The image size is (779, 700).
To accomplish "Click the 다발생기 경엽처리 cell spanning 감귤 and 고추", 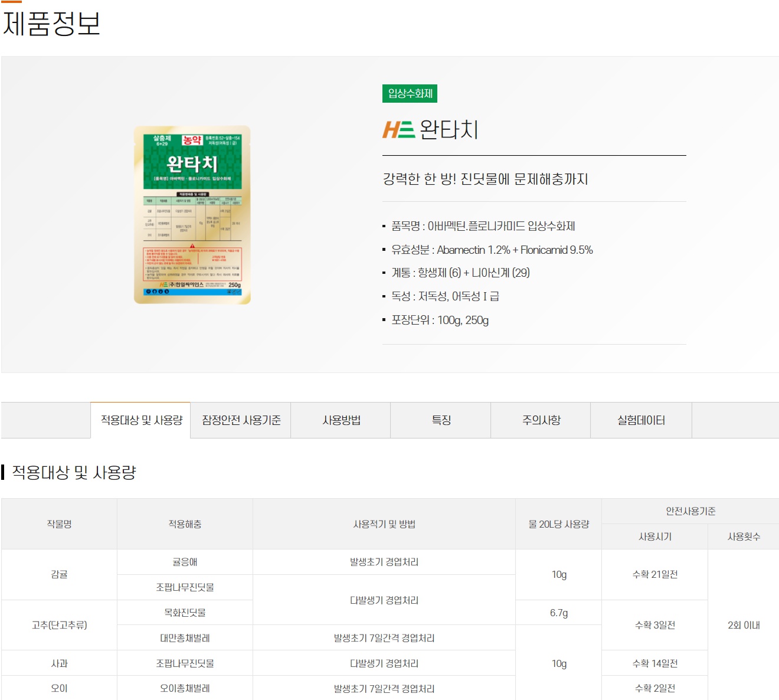I will [x=384, y=600].
